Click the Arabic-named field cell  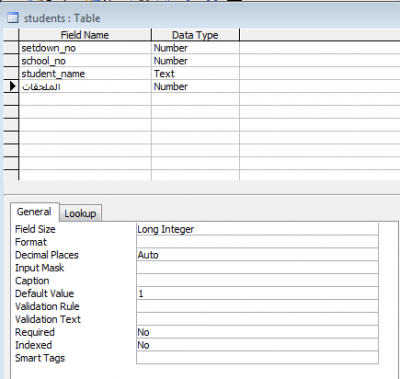point(85,87)
